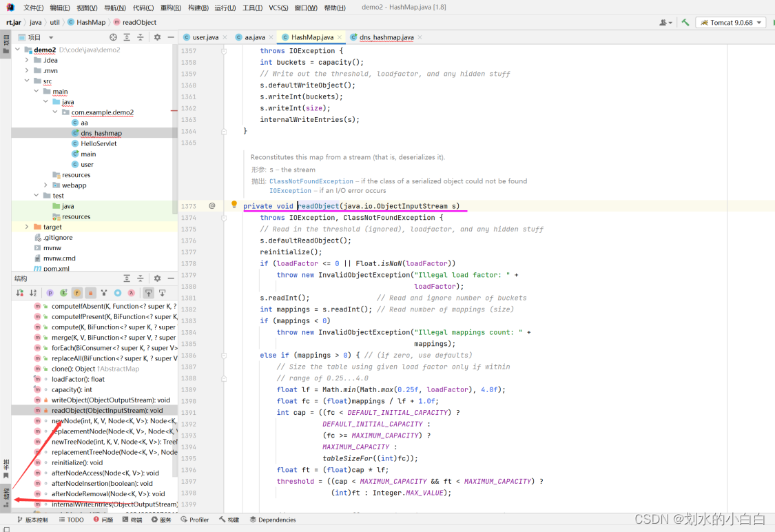This screenshot has width=775, height=532.
Task: Toggle show non-public members lock in Structure toolbar
Action: coord(90,293)
